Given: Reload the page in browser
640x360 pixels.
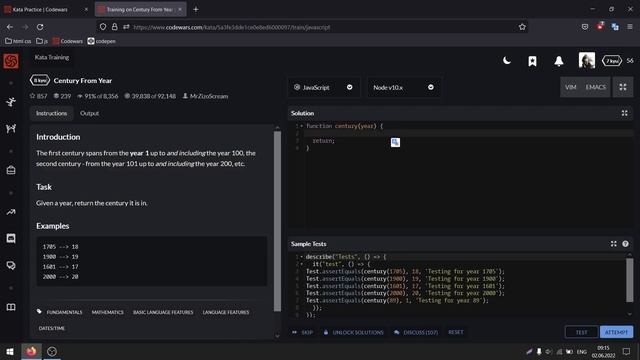Looking at the screenshot, I should [x=40, y=27].
